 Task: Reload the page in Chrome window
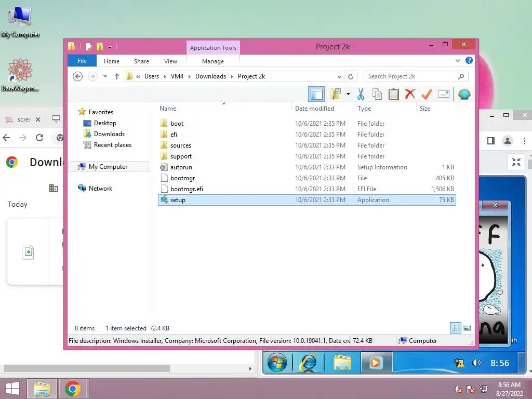(x=39, y=137)
